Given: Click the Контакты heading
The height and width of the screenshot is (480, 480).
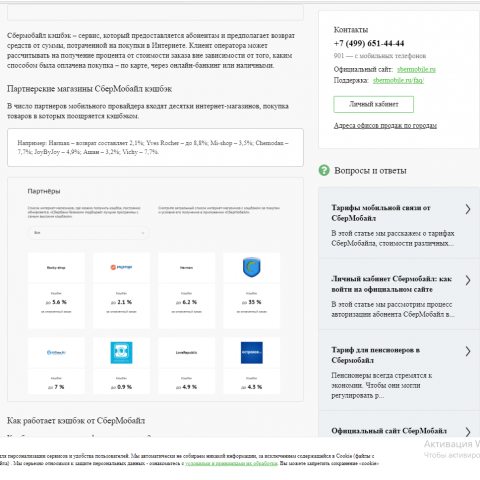Looking at the screenshot, I should click(x=351, y=30).
